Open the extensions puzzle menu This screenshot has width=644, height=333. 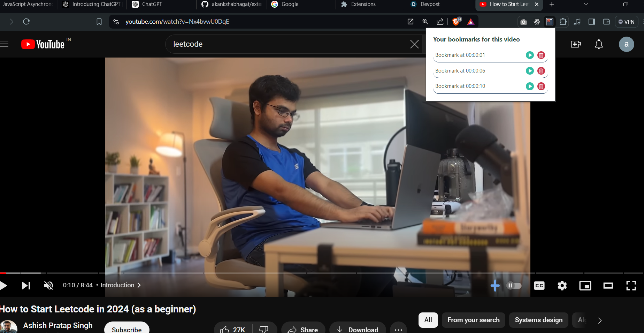[563, 22]
